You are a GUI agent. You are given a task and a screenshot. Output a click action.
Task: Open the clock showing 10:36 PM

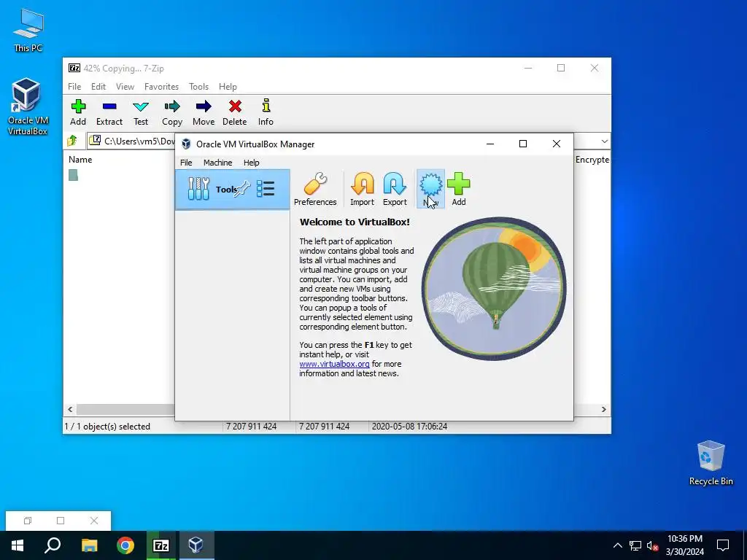684,545
